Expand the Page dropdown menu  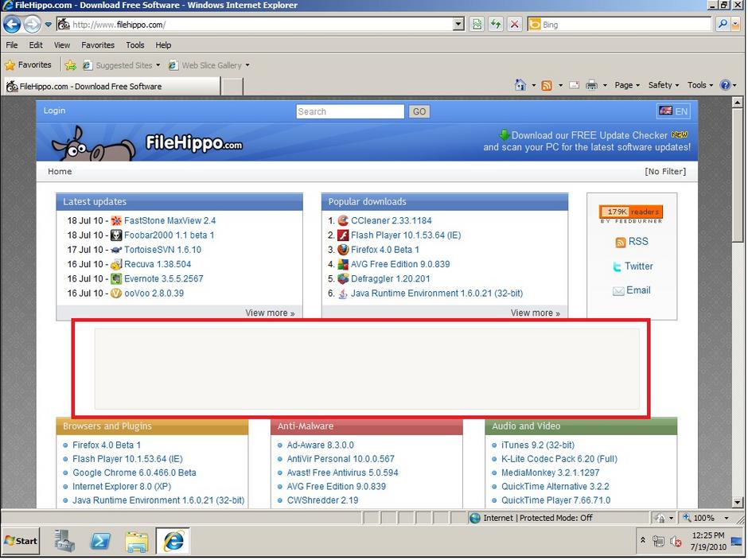[x=627, y=85]
